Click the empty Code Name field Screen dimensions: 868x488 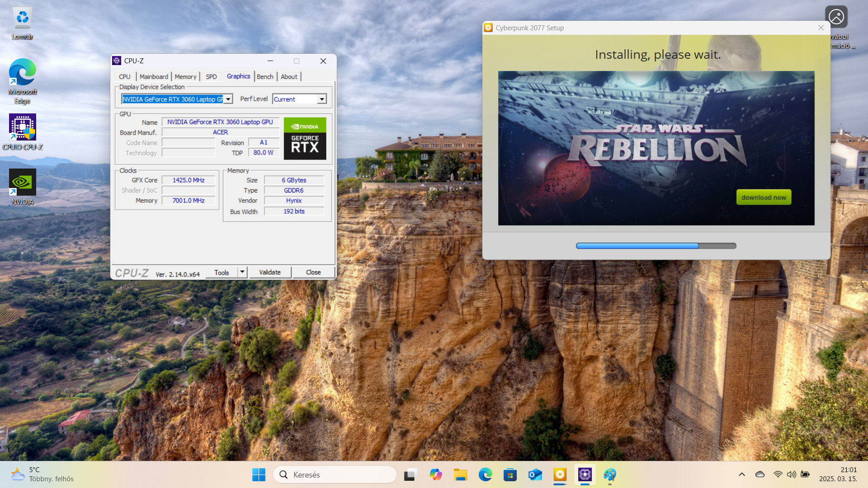(189, 143)
